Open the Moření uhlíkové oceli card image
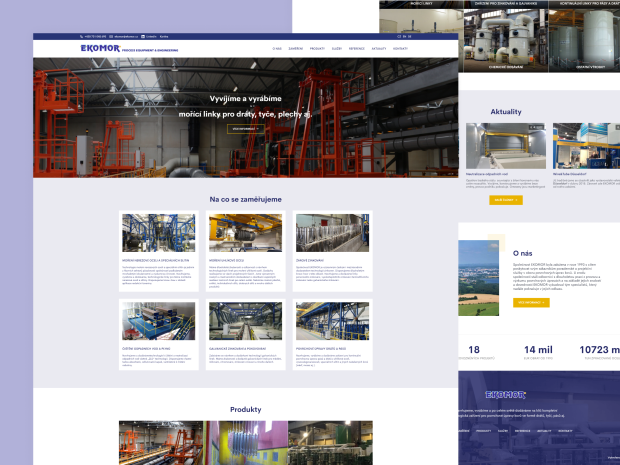620x465 pixels. click(231, 233)
